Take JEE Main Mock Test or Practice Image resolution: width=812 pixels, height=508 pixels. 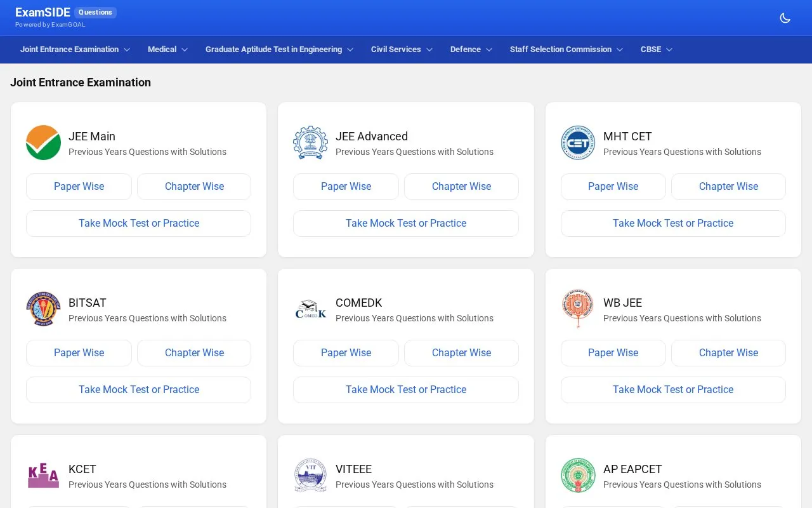[x=138, y=224]
